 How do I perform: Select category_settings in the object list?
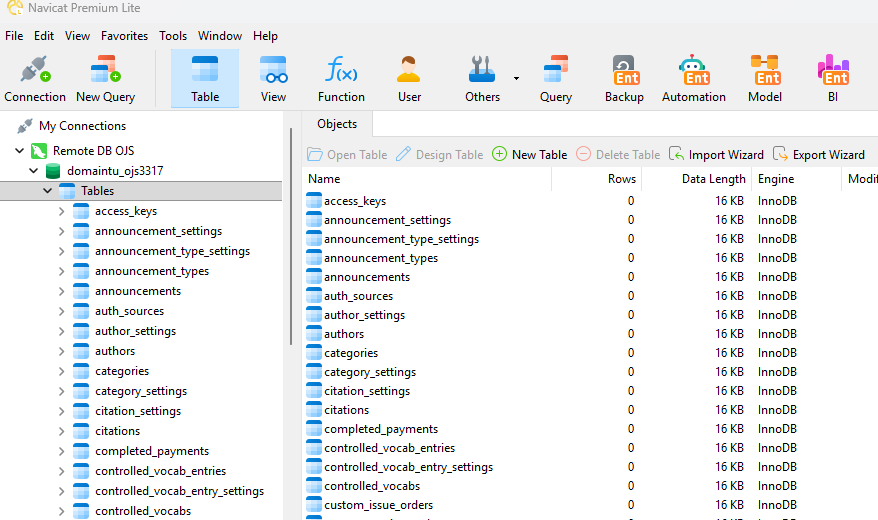pos(370,372)
